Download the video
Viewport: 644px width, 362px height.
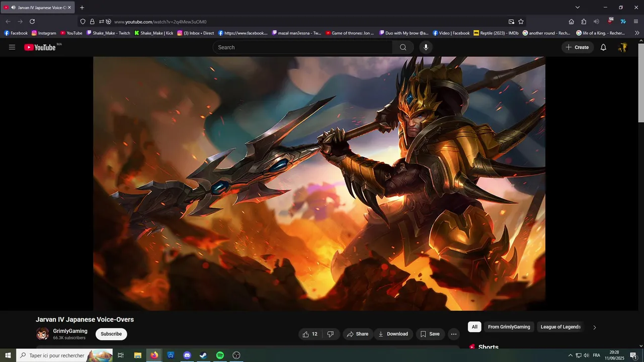(x=393, y=334)
